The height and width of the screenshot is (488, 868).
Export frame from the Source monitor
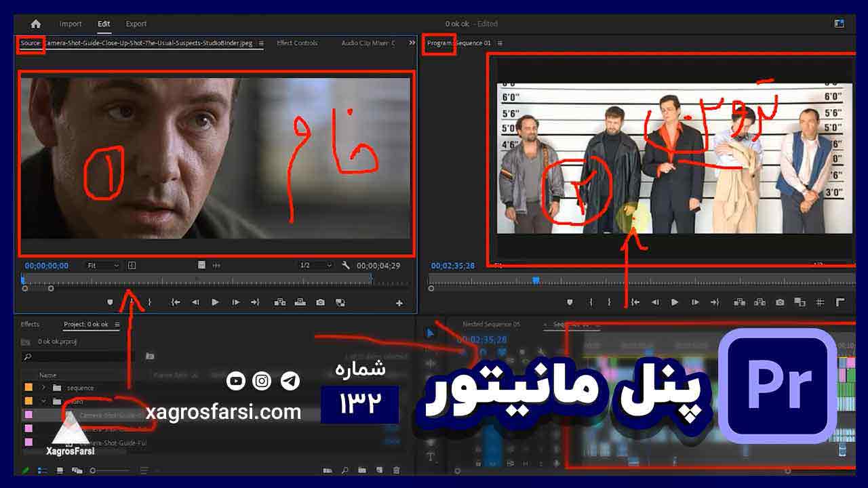(320, 302)
